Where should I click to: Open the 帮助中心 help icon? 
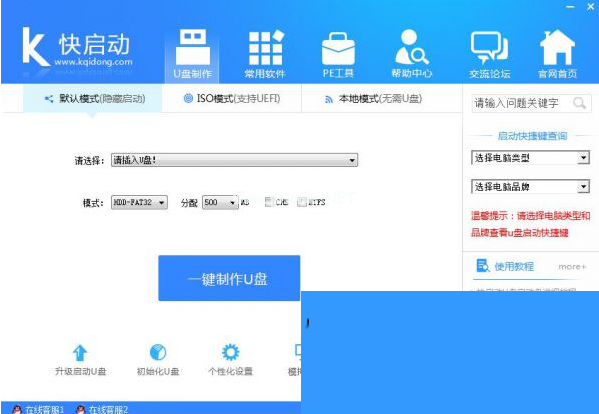click(x=411, y=47)
